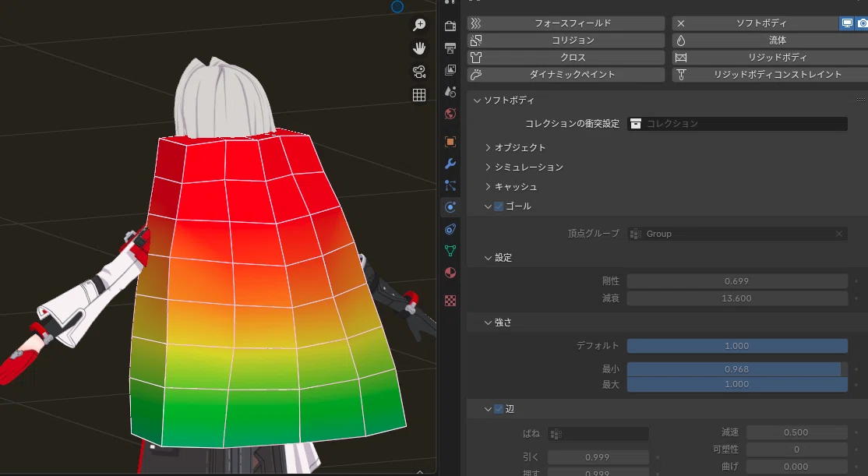Open the Output properties tab (printer icon)

[x=450, y=48]
